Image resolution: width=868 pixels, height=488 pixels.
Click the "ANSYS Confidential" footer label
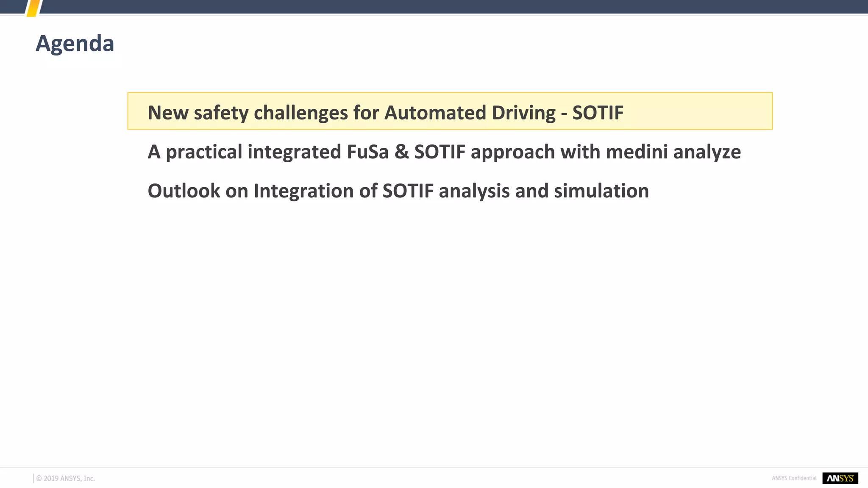click(794, 478)
